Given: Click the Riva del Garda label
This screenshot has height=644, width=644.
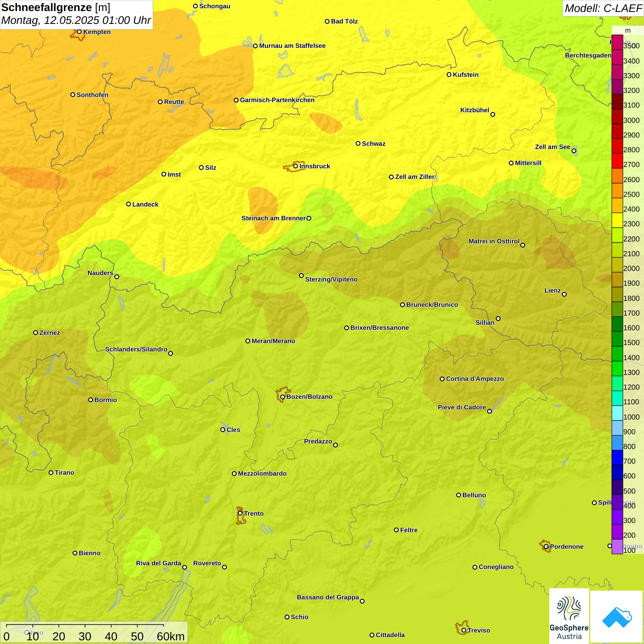Looking at the screenshot, I should point(159,563).
